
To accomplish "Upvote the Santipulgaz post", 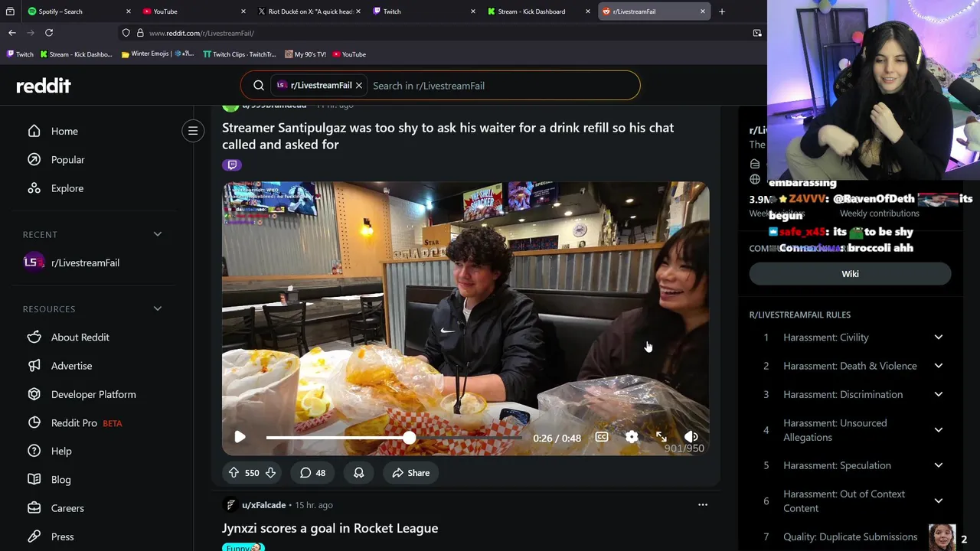I will coord(234,473).
